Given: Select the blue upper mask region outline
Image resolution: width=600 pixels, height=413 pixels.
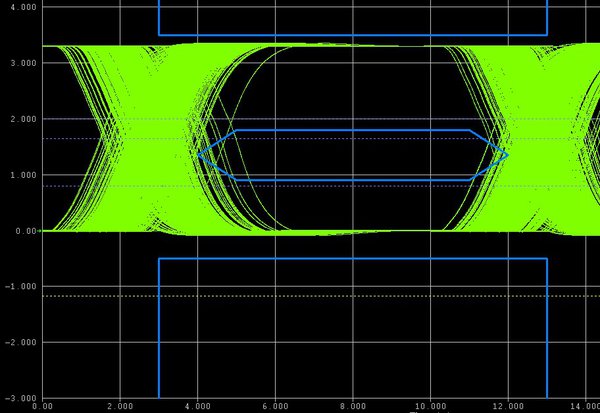Looking at the screenshot, I should pyautogui.click(x=353, y=18).
